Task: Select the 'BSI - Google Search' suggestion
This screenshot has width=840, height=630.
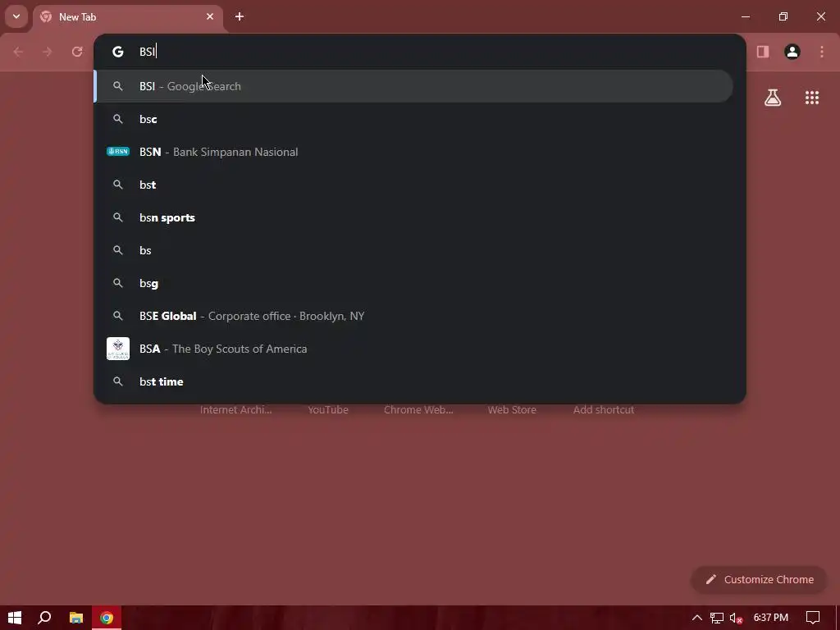Action: coord(413,86)
